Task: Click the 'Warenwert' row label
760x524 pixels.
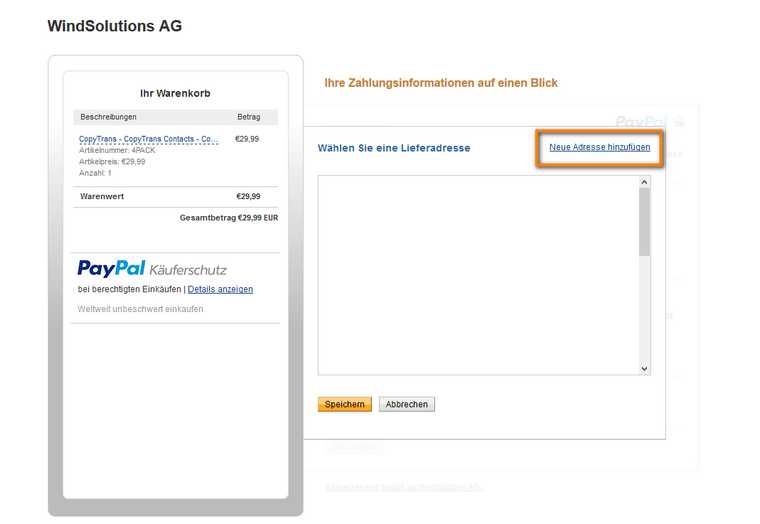Action: pyautogui.click(x=102, y=196)
